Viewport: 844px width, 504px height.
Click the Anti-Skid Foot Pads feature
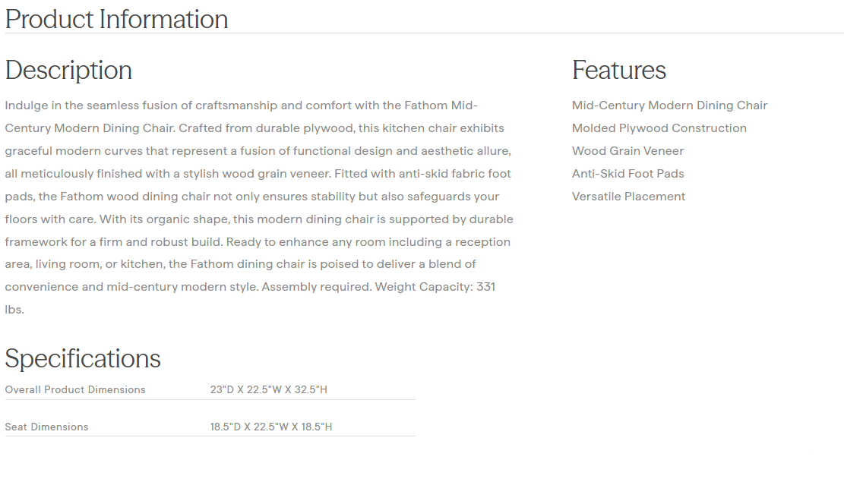click(x=627, y=174)
